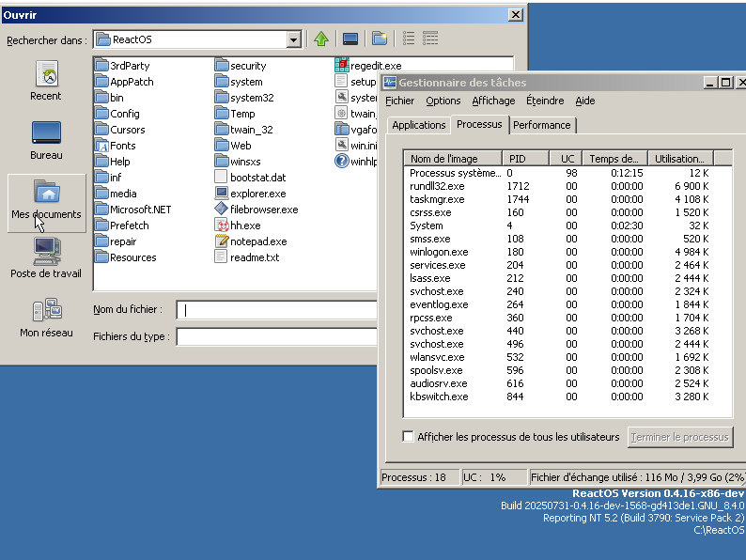Open Fichier menu in Task Manager
The width and height of the screenshot is (746, 560).
click(399, 101)
